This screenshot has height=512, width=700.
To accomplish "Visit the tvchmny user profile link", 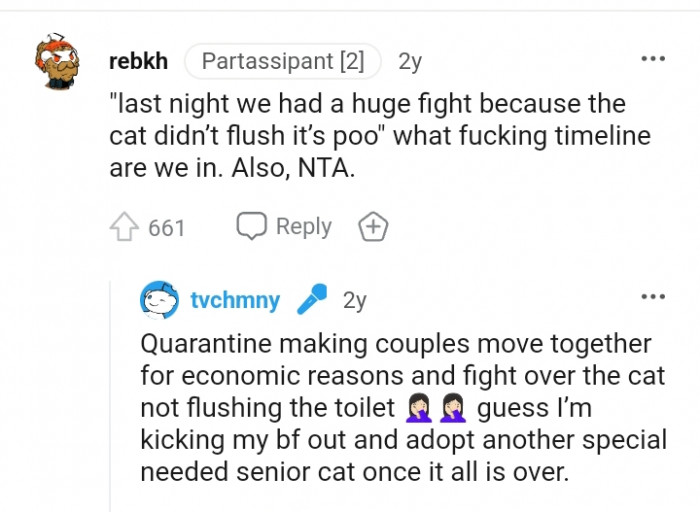I will 235,300.
